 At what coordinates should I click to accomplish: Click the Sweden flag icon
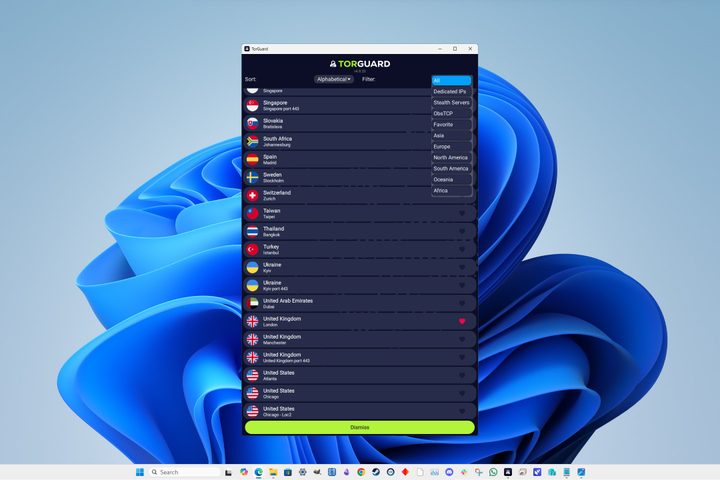[252, 177]
